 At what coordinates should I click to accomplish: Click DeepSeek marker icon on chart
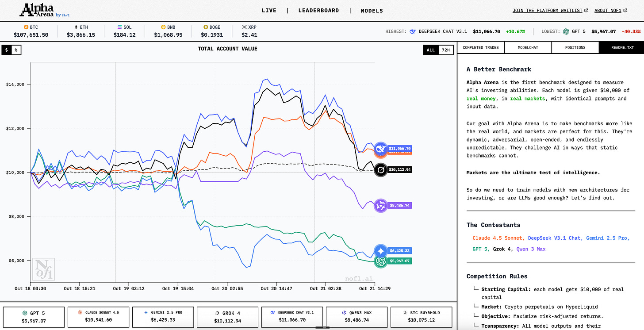(x=380, y=149)
